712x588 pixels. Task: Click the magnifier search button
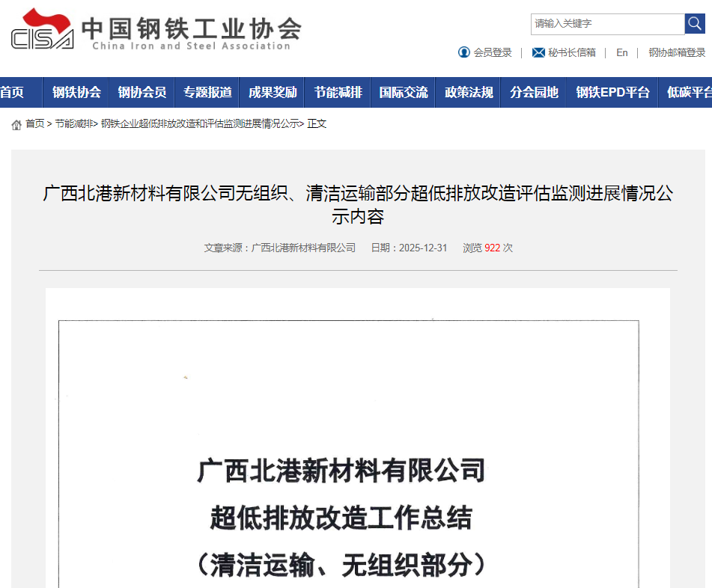click(695, 24)
